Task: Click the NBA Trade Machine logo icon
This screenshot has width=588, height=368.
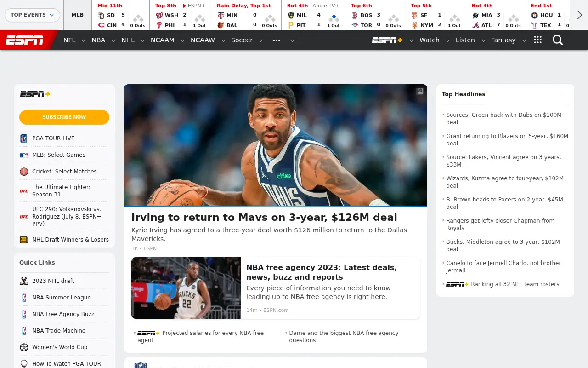Action: [24, 331]
